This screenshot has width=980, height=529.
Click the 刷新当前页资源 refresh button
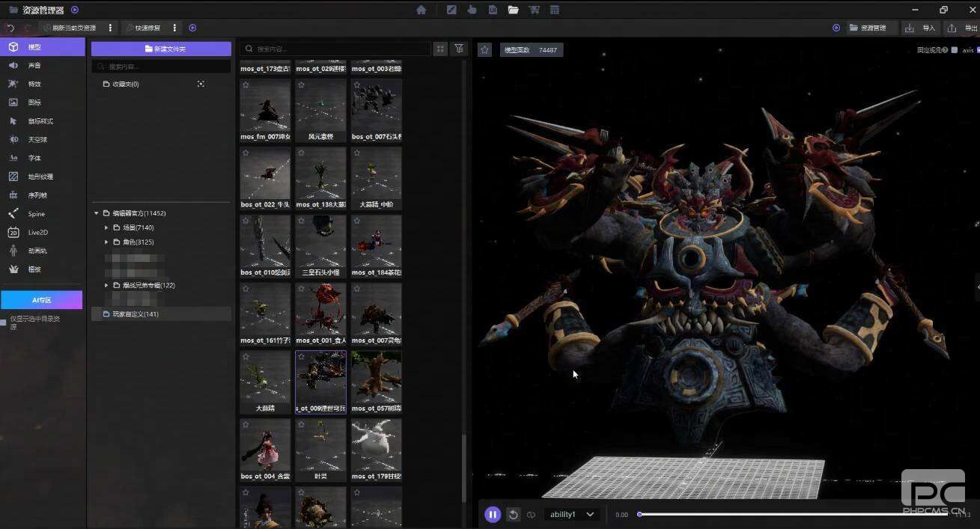70,28
